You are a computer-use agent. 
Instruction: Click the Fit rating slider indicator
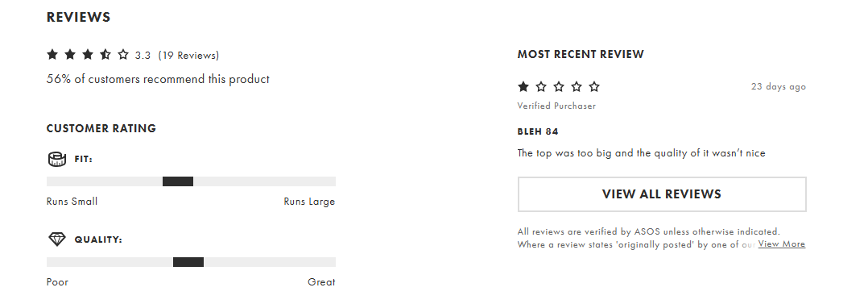(178, 181)
